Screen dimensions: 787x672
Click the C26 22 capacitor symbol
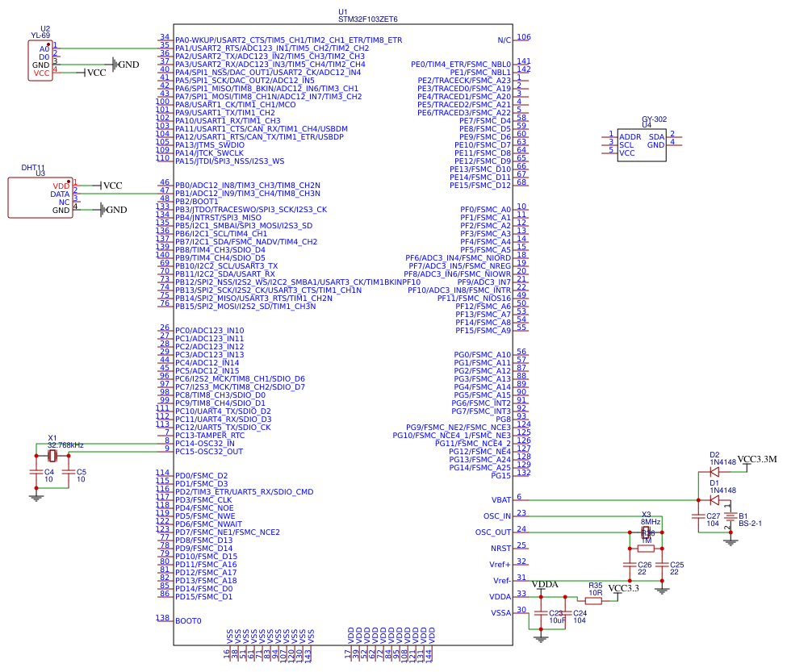[x=630, y=565]
